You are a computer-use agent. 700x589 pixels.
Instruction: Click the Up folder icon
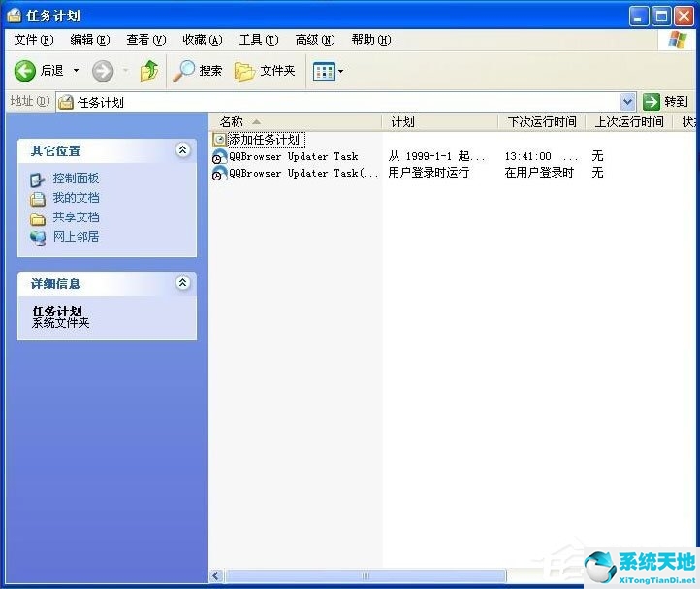[149, 71]
